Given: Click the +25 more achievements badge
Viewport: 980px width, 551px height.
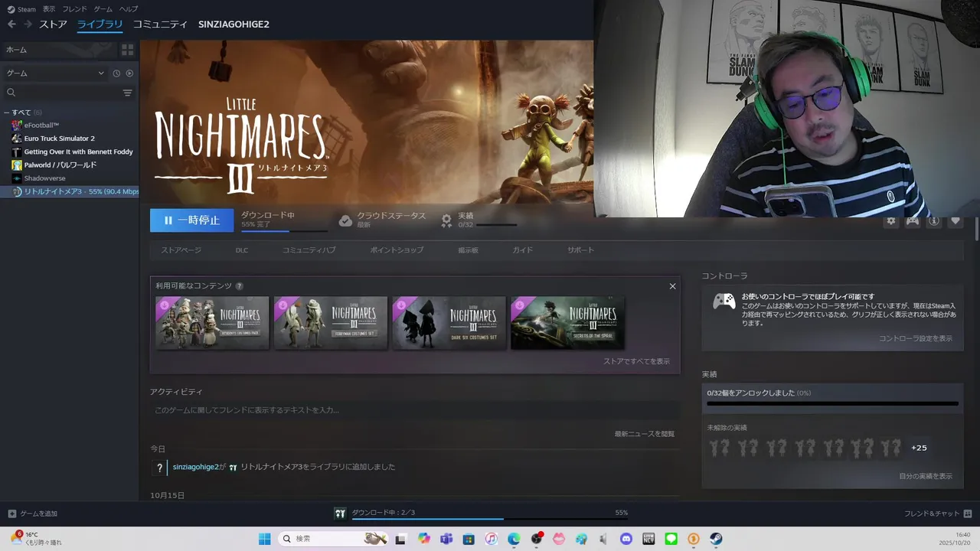Looking at the screenshot, I should [919, 448].
